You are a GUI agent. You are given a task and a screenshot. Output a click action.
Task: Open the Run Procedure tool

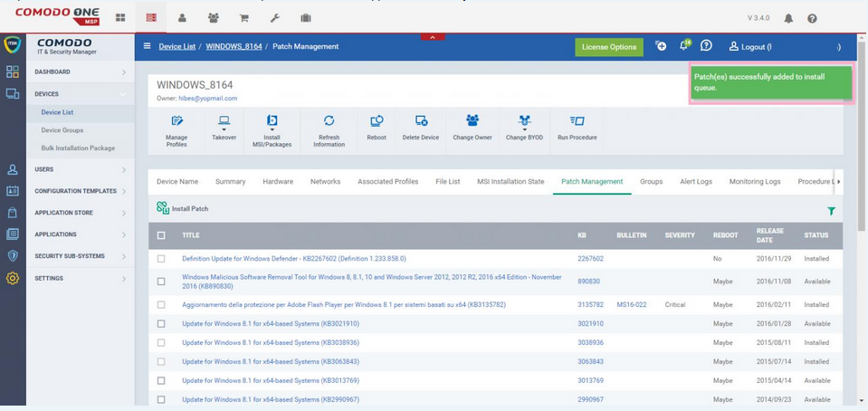pyautogui.click(x=577, y=121)
